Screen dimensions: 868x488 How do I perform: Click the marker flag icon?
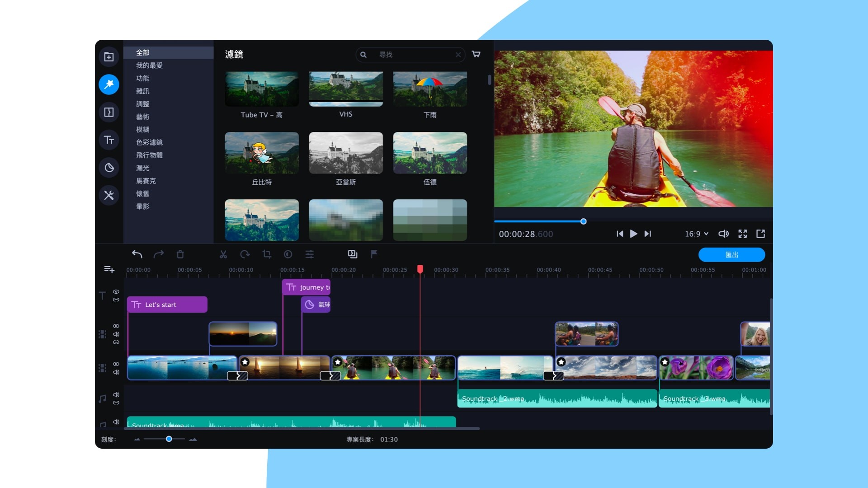(374, 254)
